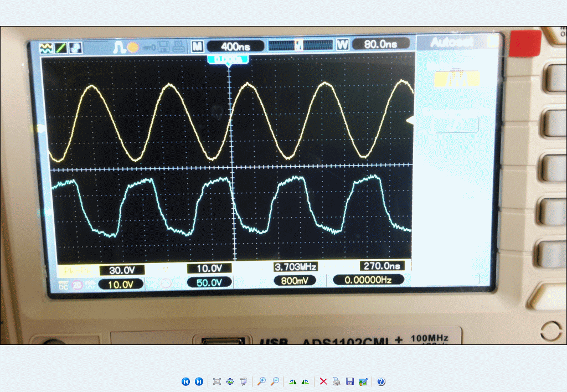Show the image at actual size
Image resolution: width=567 pixels, height=392 pixels.
pos(230,381)
